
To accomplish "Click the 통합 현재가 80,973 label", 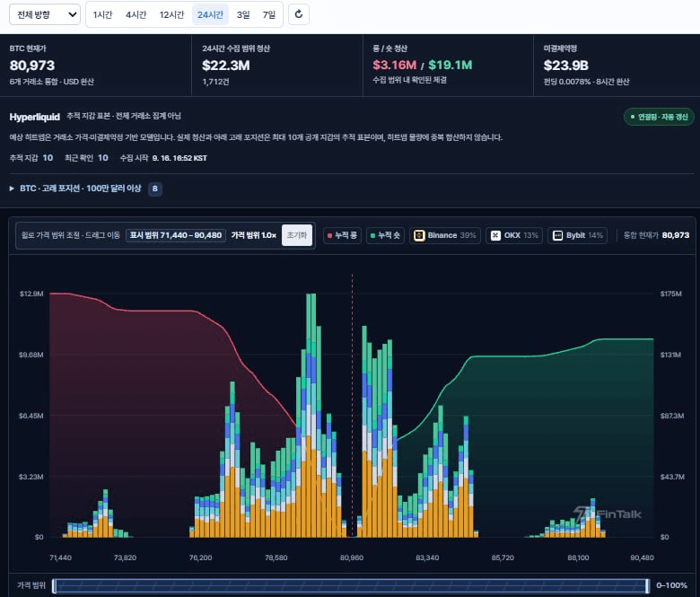I will [x=656, y=235].
